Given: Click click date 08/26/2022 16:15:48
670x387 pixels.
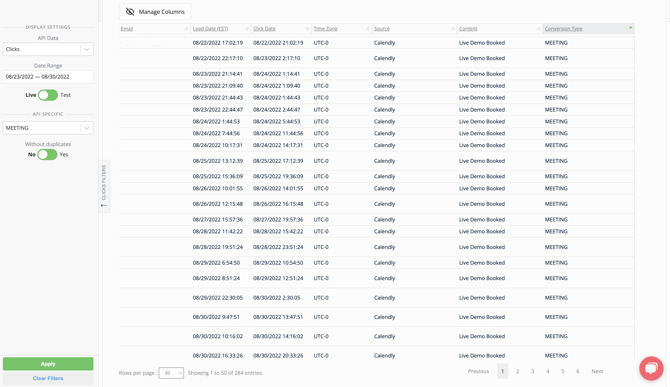Looking at the screenshot, I should coord(278,204).
